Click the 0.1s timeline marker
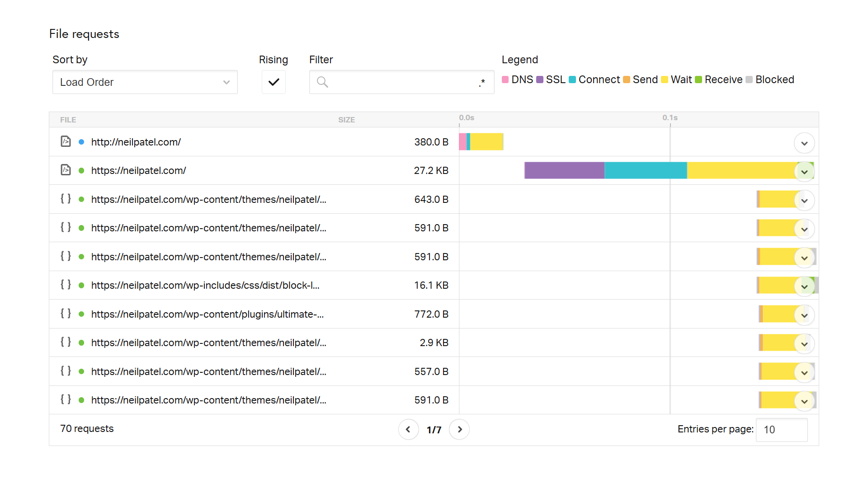Image resolution: width=868 pixels, height=488 pixels. 670,117
